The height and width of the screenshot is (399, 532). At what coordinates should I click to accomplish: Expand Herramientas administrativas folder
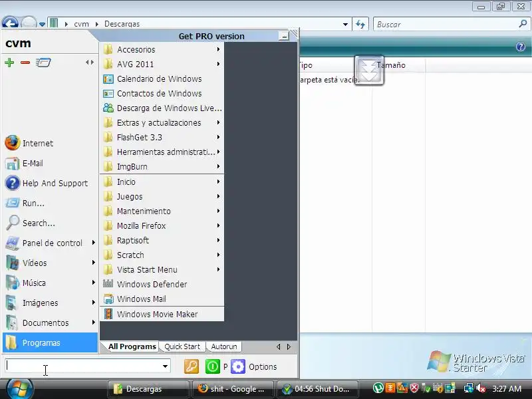tap(162, 152)
